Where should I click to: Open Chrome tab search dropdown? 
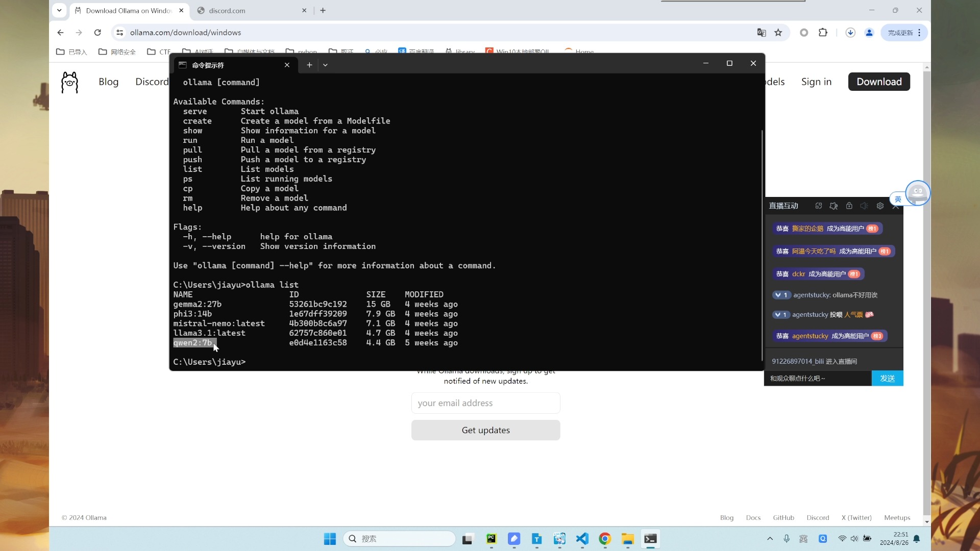click(59, 10)
